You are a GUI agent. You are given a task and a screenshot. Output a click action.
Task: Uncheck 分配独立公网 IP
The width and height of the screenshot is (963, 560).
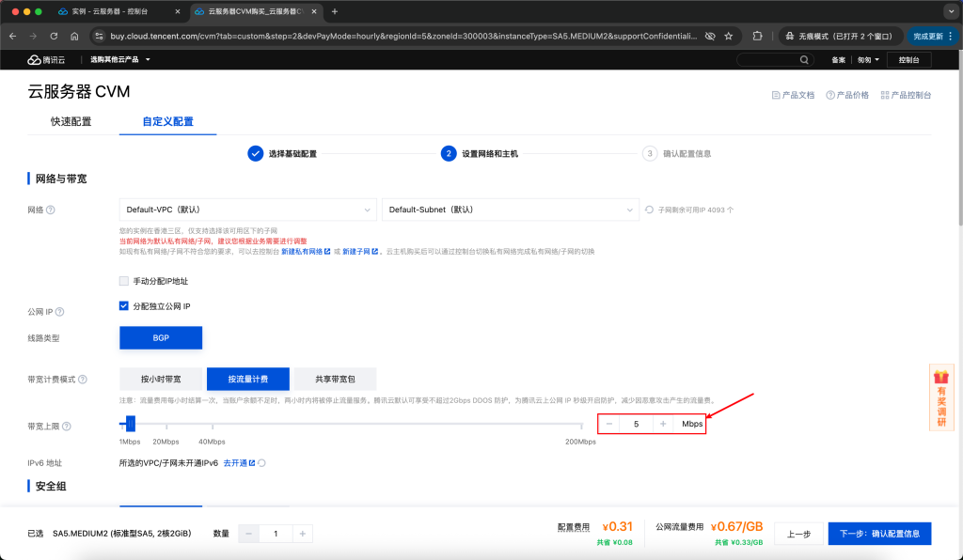123,305
